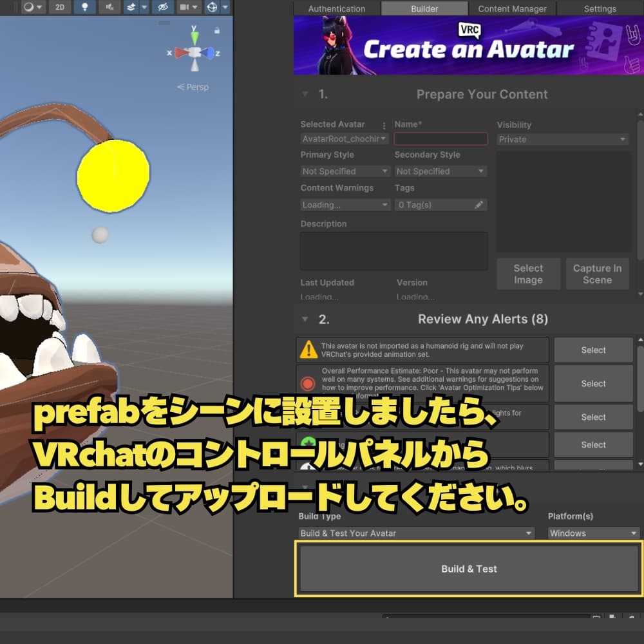
Task: Click the three-dot menu beside Selected Avatar
Action: (384, 126)
